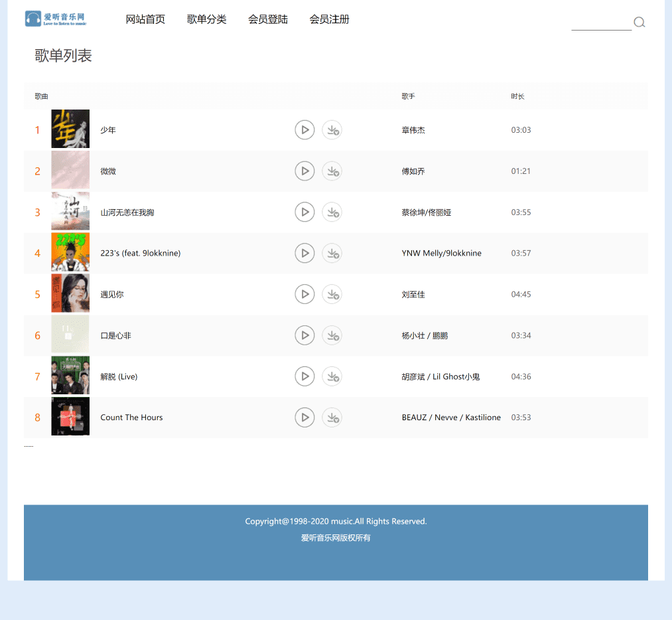Open 歌单分类 menu item
Viewport: 672px width, 620px height.
(x=206, y=19)
